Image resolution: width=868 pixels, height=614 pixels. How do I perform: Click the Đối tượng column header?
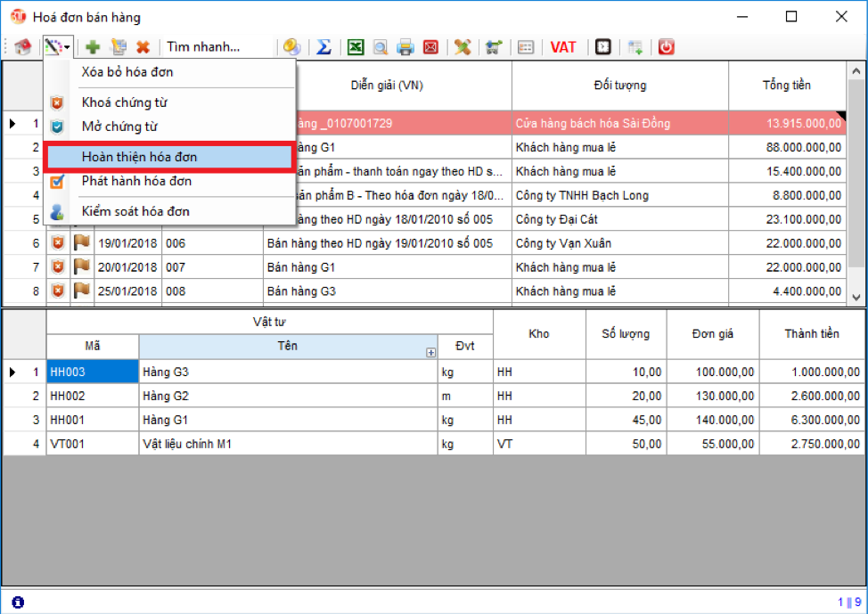coord(620,86)
